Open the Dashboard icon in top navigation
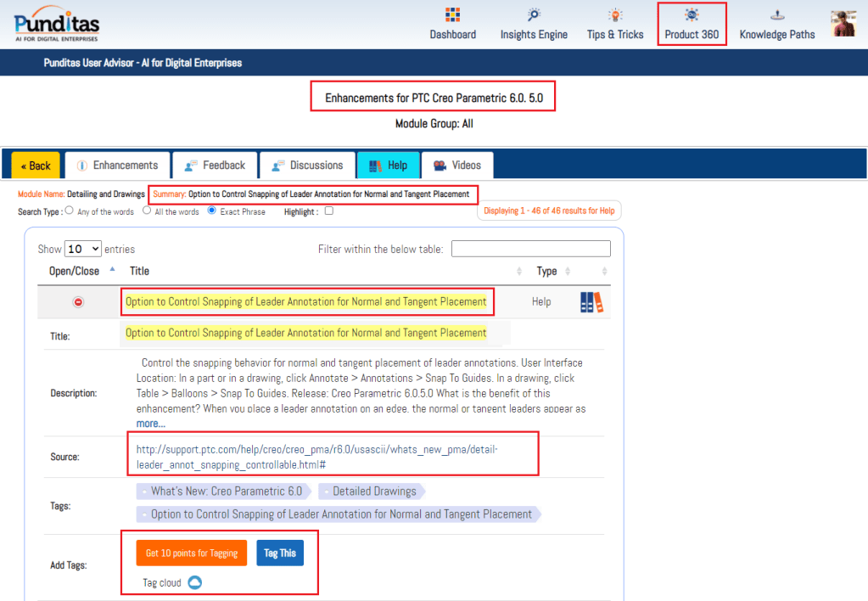Screen dimensions: 868x601 [452, 15]
